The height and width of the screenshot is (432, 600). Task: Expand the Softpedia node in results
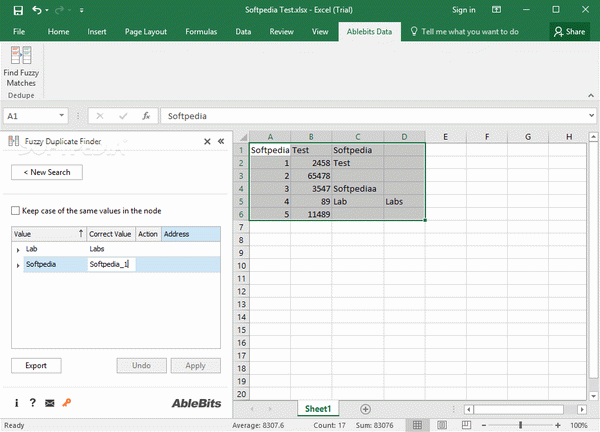coord(18,265)
